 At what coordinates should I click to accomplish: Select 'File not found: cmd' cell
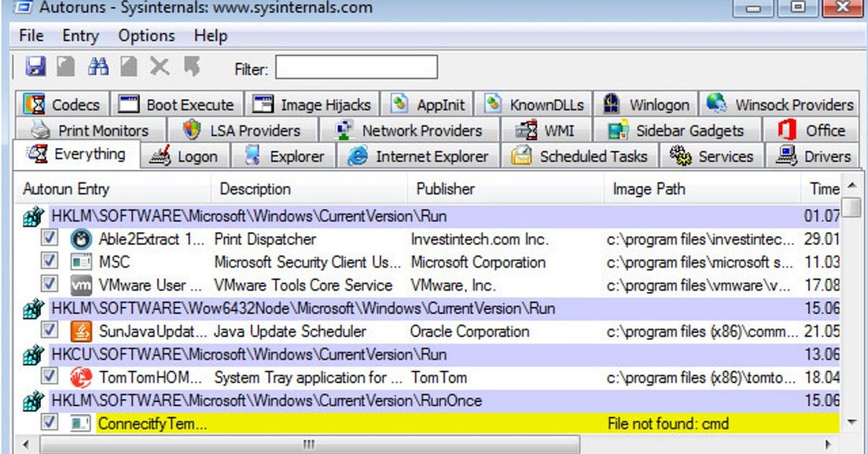coord(668,423)
